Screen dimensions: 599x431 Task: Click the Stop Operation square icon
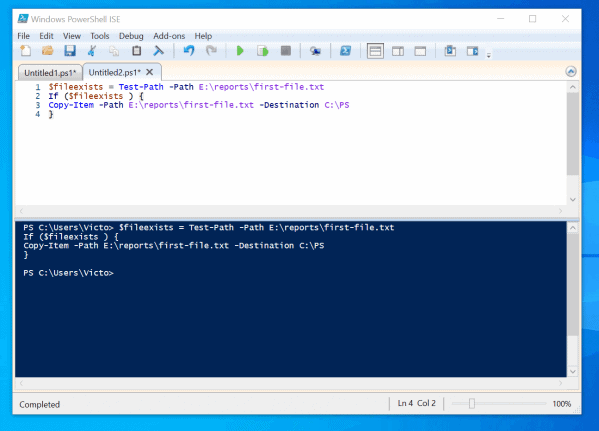[x=286, y=51]
